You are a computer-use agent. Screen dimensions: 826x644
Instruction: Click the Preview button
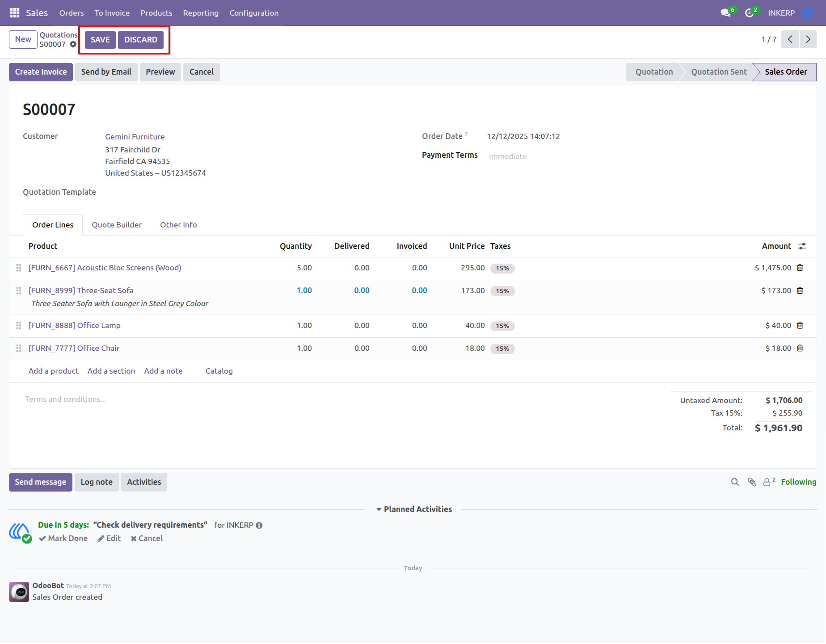pyautogui.click(x=160, y=72)
